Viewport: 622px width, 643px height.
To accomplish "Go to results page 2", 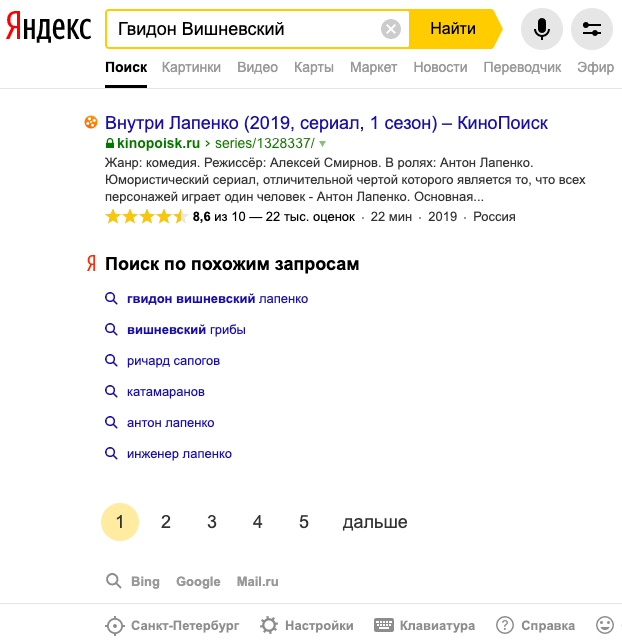I will pos(166,522).
